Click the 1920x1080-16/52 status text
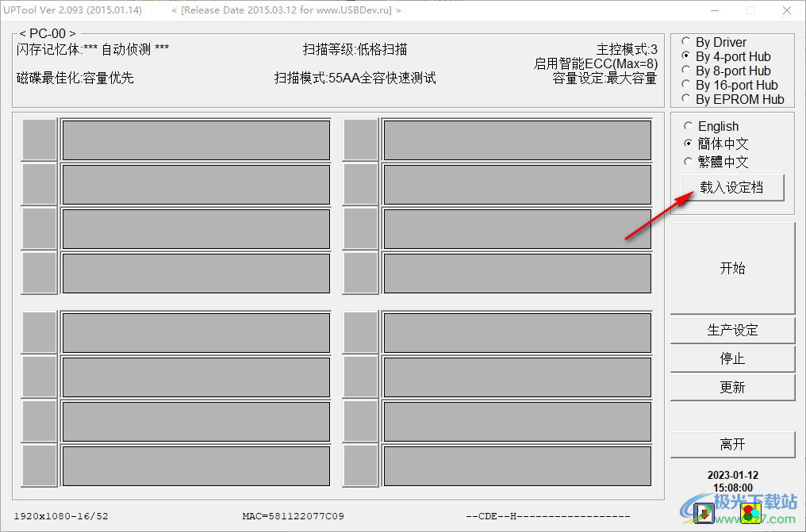This screenshot has height=532, width=806. pos(61,516)
